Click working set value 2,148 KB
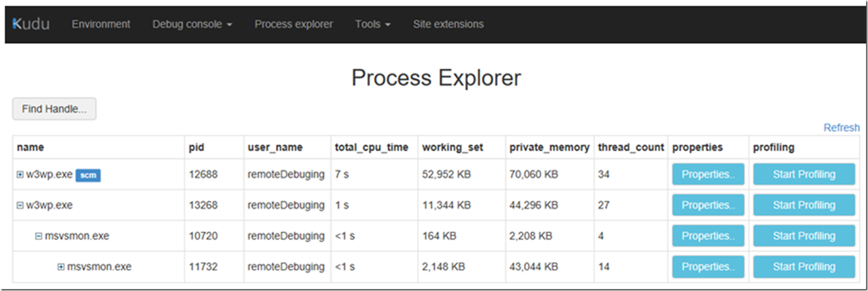 (443, 267)
